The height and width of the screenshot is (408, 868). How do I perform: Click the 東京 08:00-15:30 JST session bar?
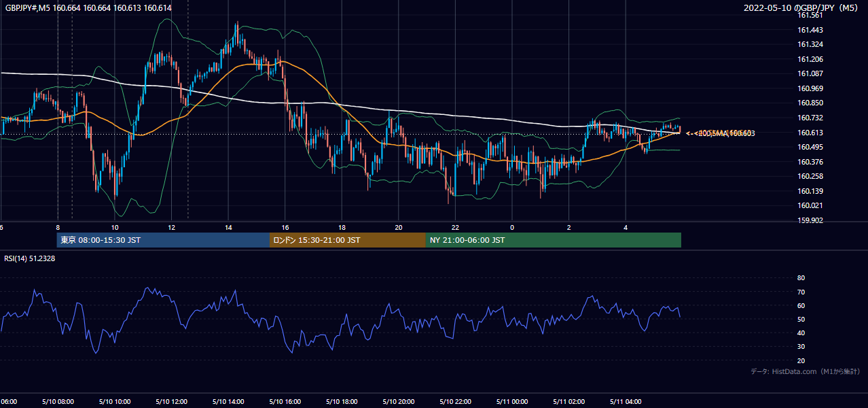[x=163, y=240]
